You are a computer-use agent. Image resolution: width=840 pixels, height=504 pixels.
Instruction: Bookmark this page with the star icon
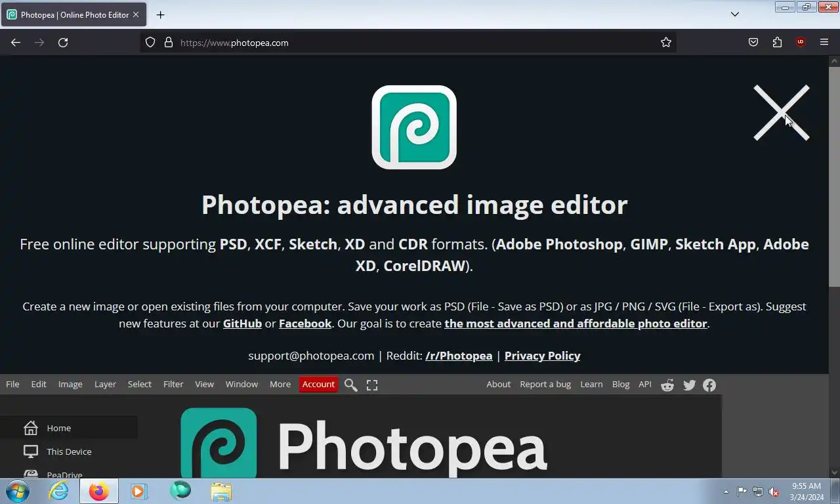[666, 43]
